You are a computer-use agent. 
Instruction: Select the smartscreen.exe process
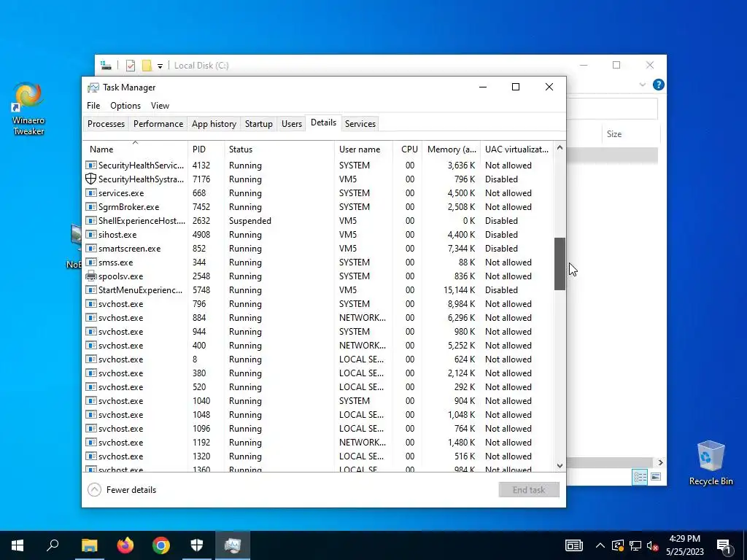point(318,249)
